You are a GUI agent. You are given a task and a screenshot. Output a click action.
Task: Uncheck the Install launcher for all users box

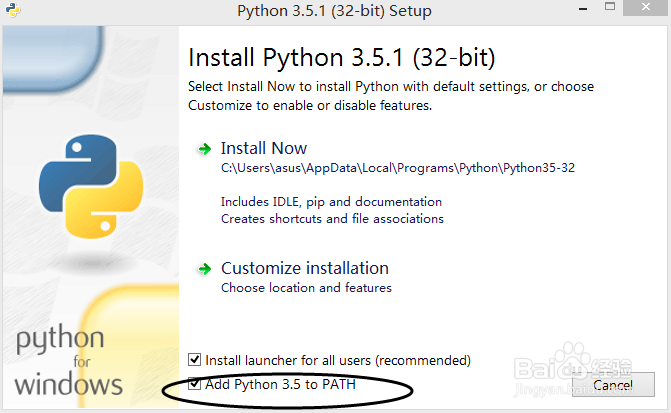click(195, 360)
